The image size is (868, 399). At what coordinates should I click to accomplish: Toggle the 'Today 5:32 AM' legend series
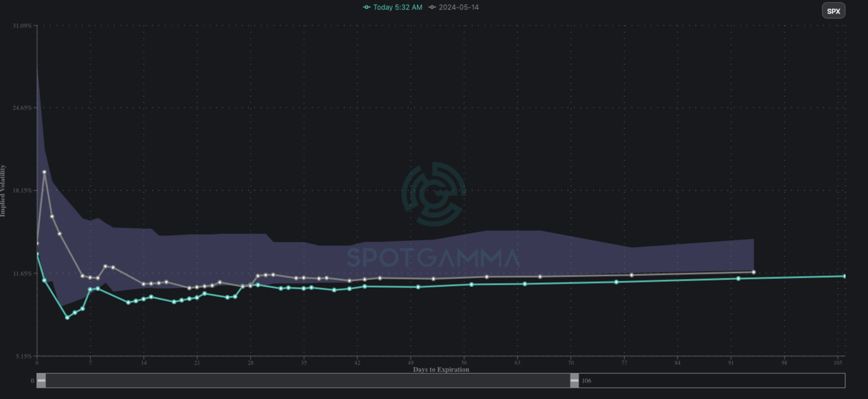[x=398, y=7]
